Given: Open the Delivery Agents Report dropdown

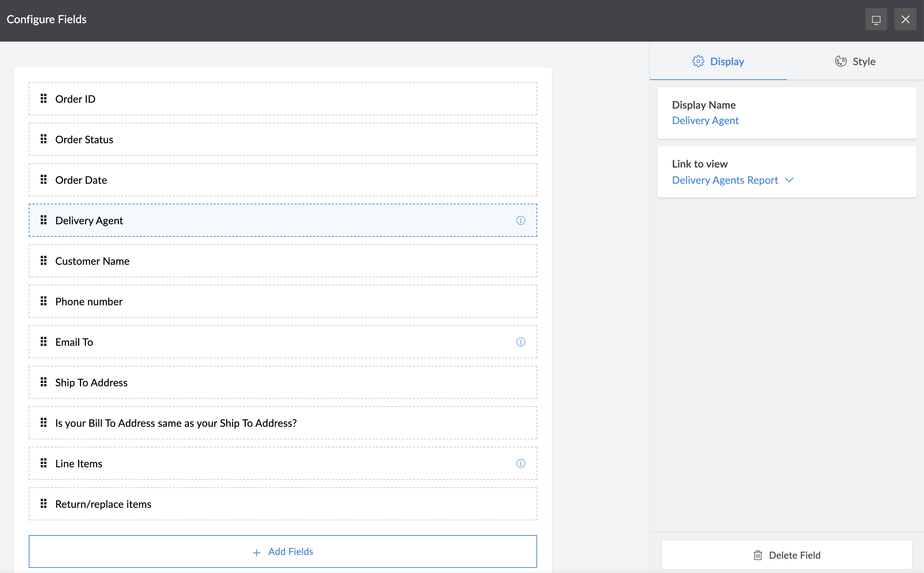Looking at the screenshot, I should tap(725, 180).
